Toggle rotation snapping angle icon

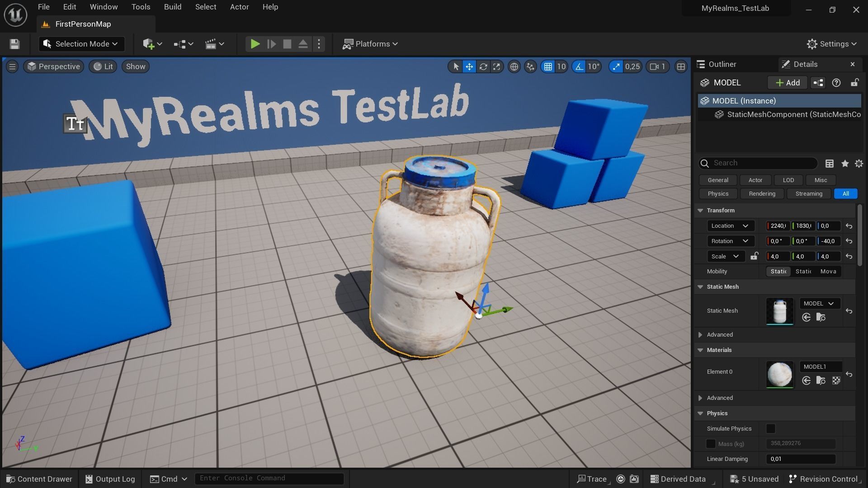pyautogui.click(x=579, y=67)
